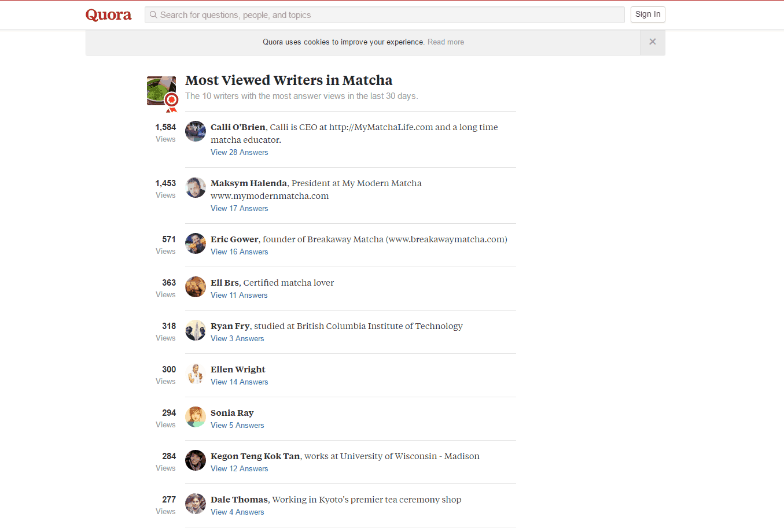The height and width of the screenshot is (532, 784).
Task: Click Ell Brs's profile photo
Action: (x=196, y=287)
